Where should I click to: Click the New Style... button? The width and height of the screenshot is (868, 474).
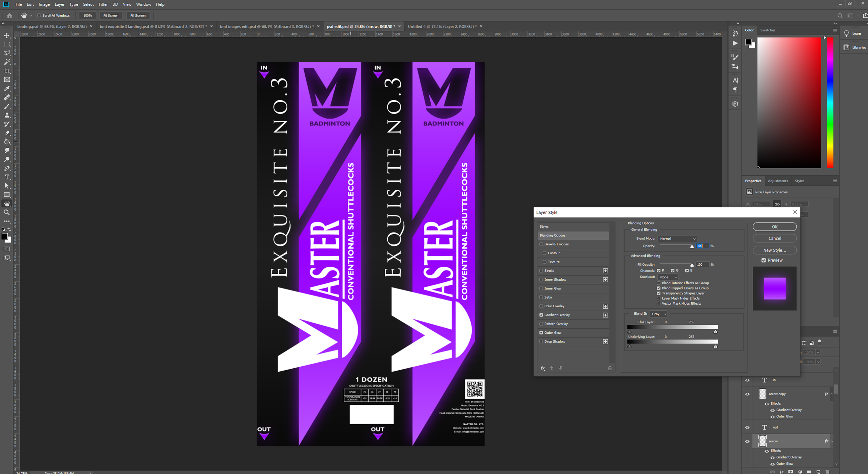[x=775, y=250]
